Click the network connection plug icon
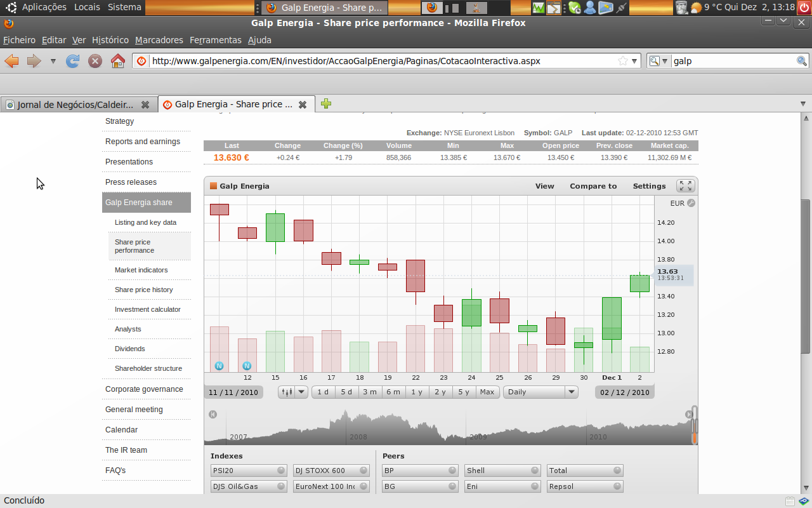Screen dimensions: 812x508 [621, 8]
